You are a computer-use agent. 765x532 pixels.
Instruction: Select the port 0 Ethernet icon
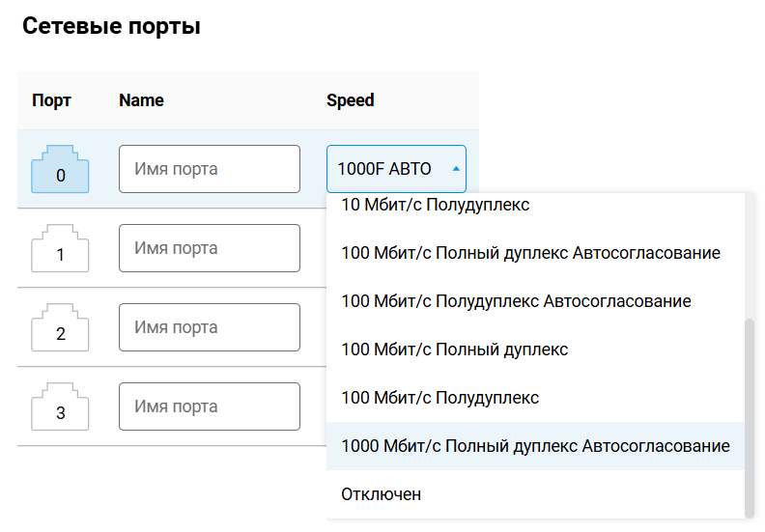click(60, 169)
